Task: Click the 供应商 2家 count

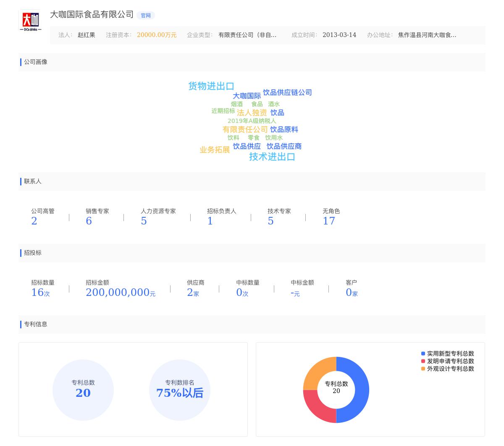Action: (x=192, y=293)
